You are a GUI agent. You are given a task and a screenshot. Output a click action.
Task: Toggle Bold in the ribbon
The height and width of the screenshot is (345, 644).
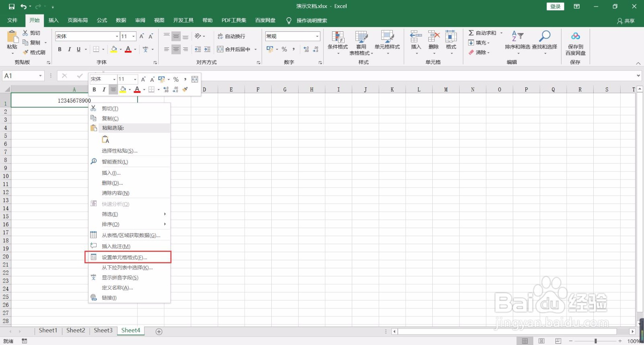click(x=60, y=49)
